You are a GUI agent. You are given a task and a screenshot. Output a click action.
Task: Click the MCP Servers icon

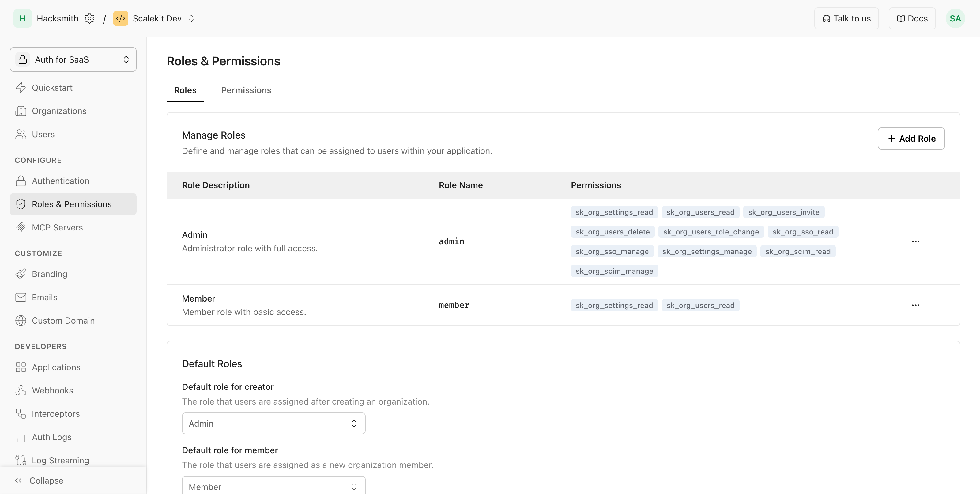pyautogui.click(x=21, y=227)
